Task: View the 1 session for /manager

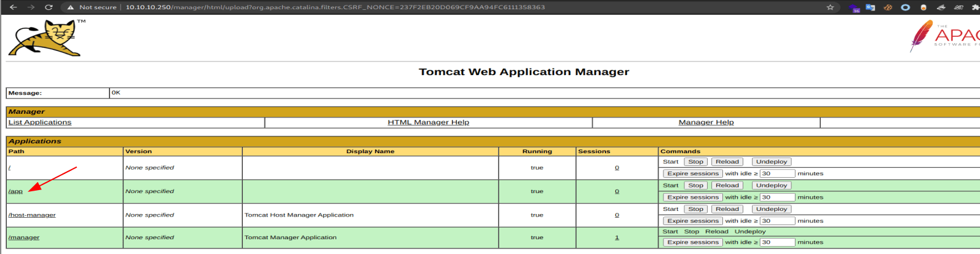Action: click(617, 237)
